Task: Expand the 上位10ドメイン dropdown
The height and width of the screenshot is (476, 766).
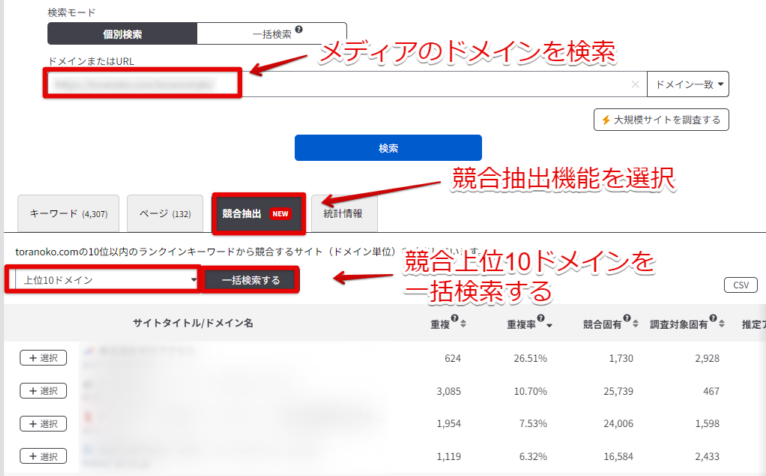Action: point(105,279)
